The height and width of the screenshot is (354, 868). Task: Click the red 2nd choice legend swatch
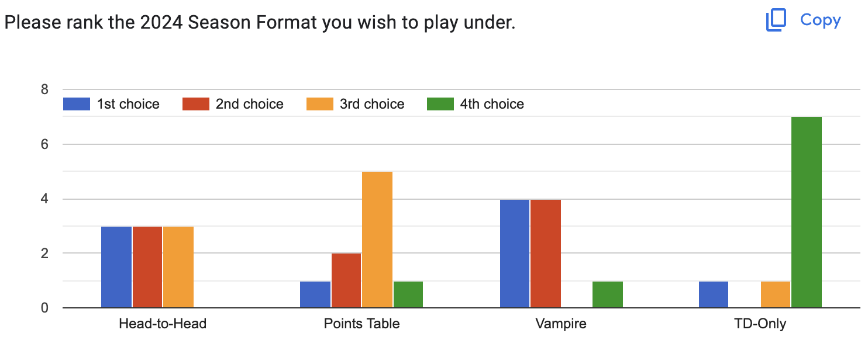196,104
